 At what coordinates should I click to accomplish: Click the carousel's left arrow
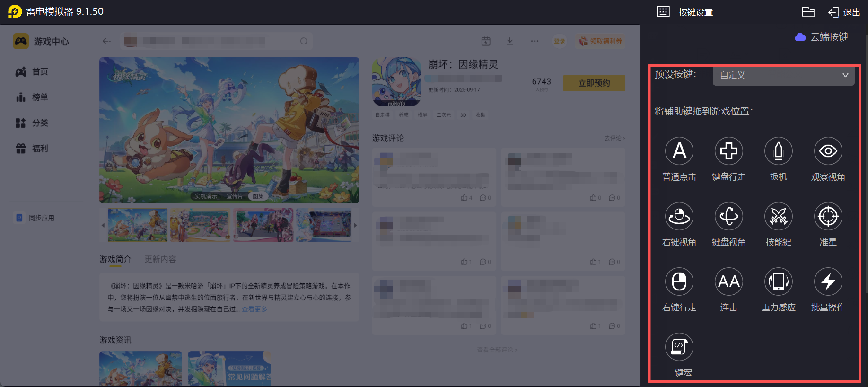[103, 225]
